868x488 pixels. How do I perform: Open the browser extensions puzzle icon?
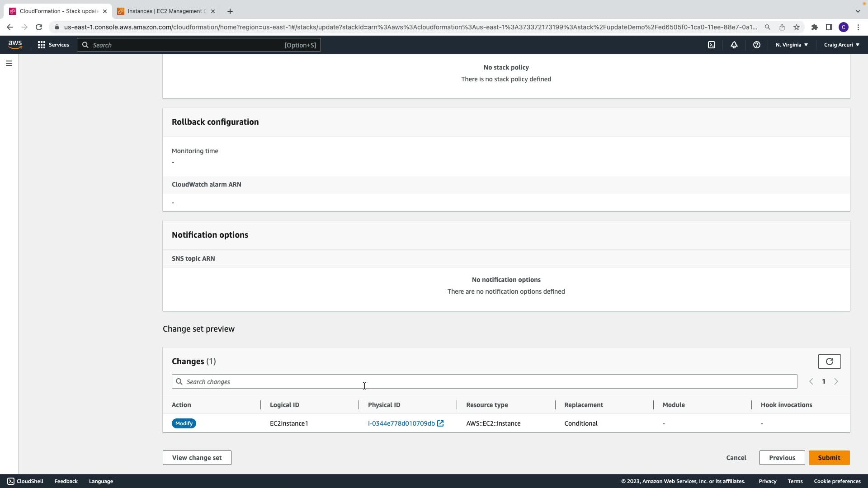click(x=814, y=27)
